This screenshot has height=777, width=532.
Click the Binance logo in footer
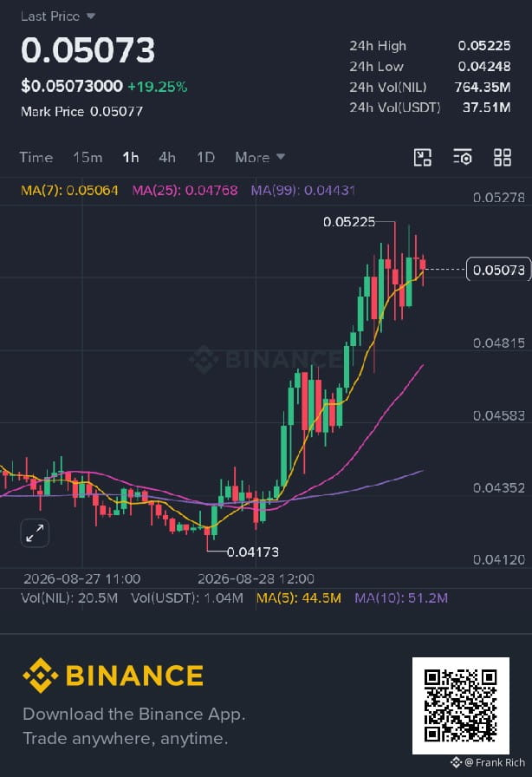click(x=113, y=675)
